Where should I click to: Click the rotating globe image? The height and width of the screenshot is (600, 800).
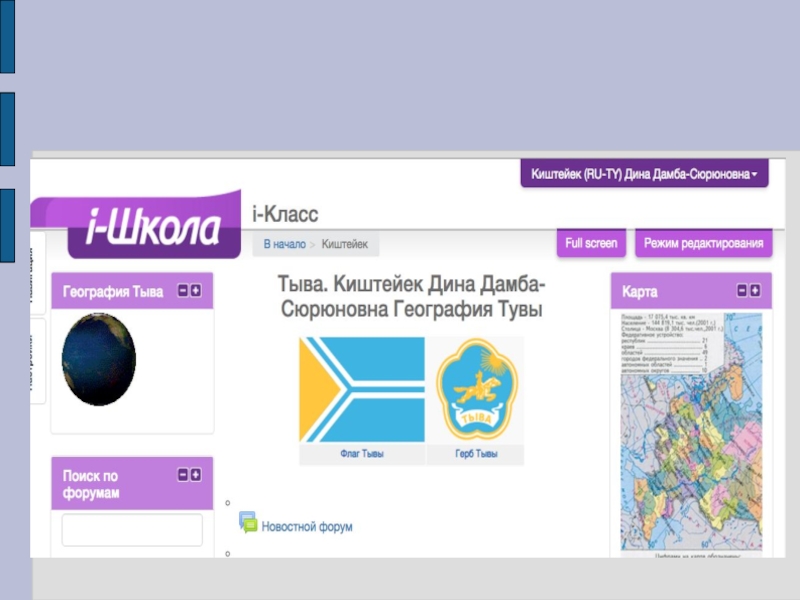coord(99,360)
